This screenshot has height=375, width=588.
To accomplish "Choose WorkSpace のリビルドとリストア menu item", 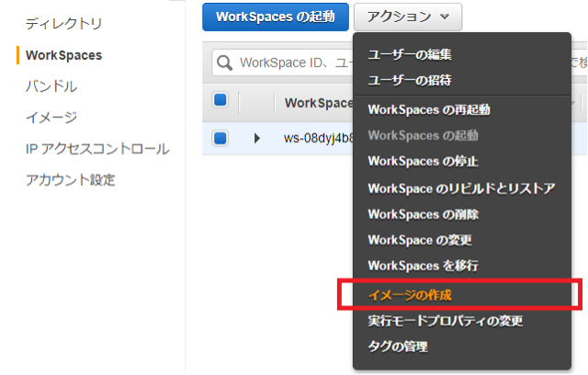I will click(462, 188).
